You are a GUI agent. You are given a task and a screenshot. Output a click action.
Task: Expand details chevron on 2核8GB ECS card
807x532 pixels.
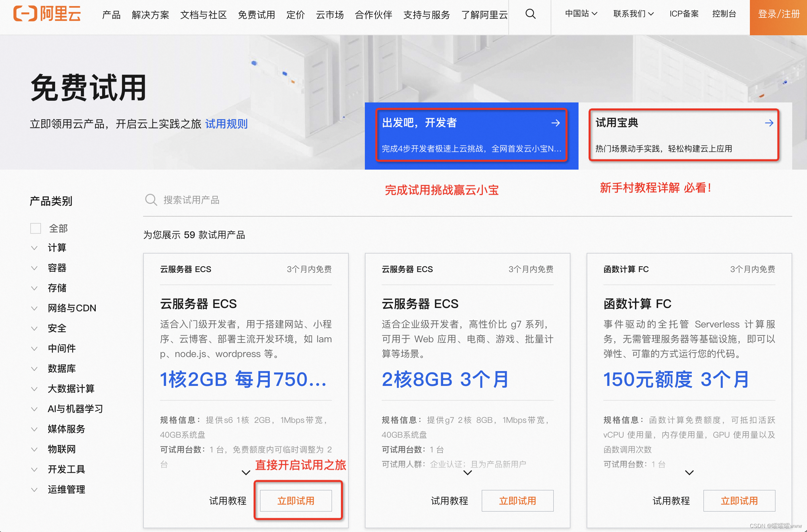point(467,473)
